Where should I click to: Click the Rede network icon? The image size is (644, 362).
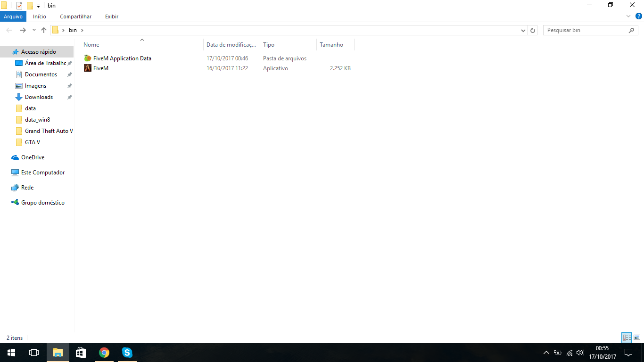coord(15,188)
